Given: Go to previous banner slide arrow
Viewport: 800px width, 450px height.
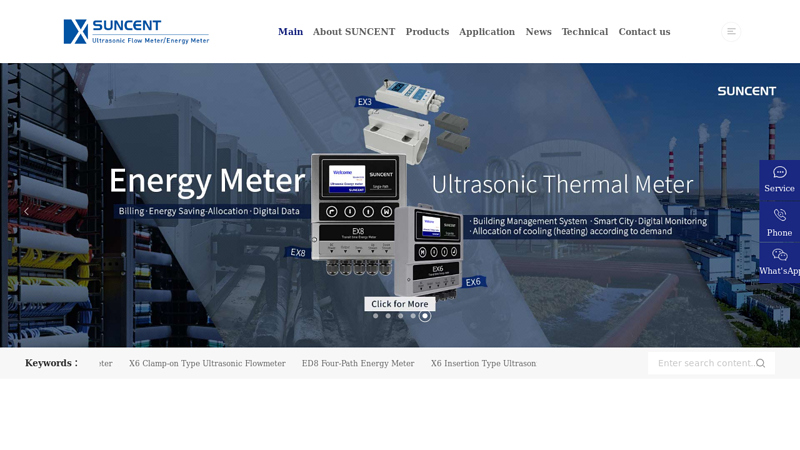Looking at the screenshot, I should point(27,211).
